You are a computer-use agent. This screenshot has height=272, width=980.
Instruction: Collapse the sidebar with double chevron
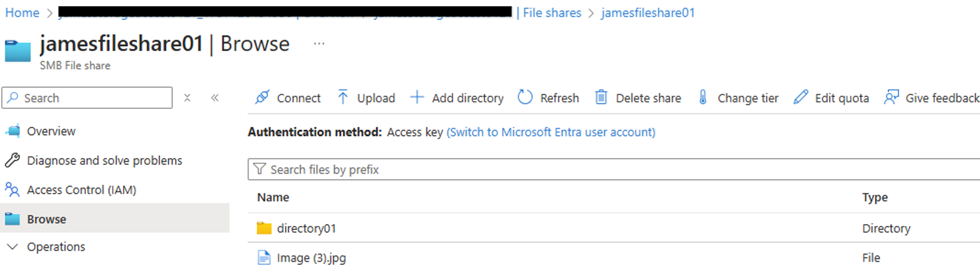tap(215, 98)
